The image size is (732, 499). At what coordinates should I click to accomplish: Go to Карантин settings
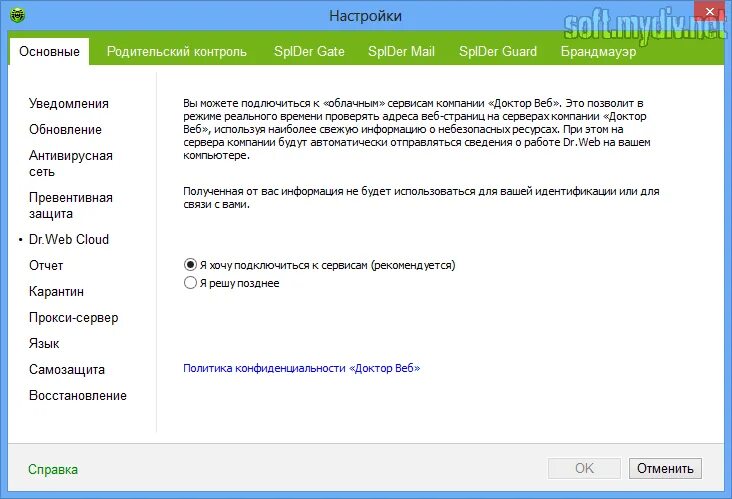click(x=56, y=291)
